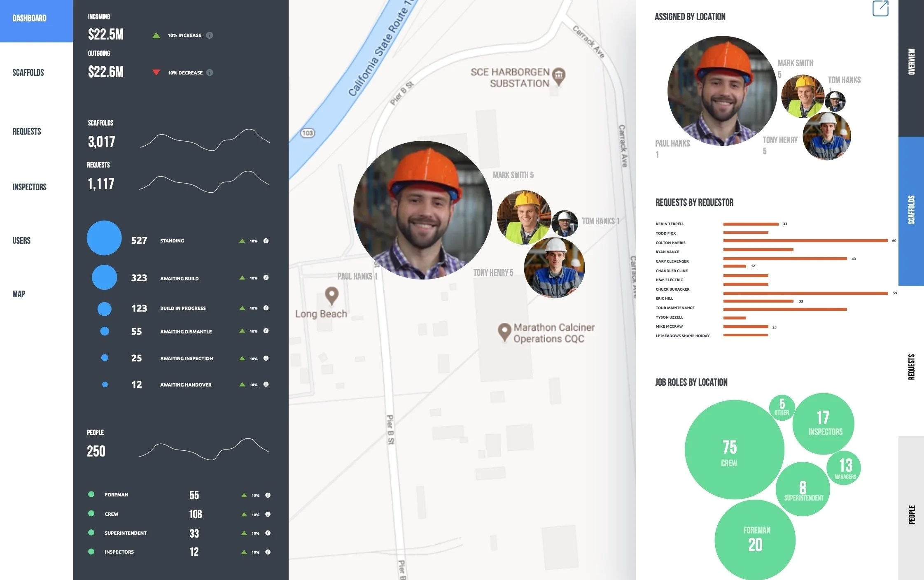
Task: Click the Colton Harris bar in the requestor chart
Action: pyautogui.click(x=805, y=241)
